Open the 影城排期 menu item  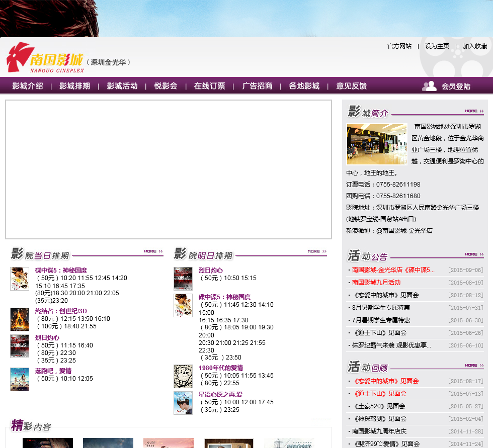pos(75,86)
